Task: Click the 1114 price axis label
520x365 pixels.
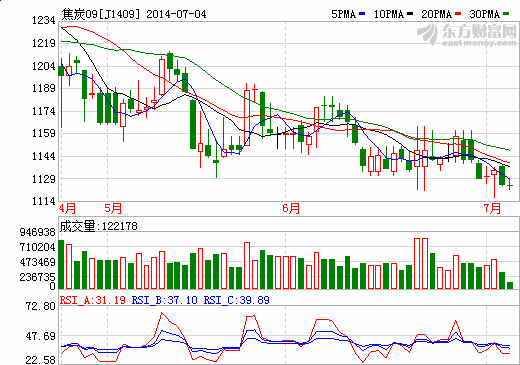Action: pos(44,201)
